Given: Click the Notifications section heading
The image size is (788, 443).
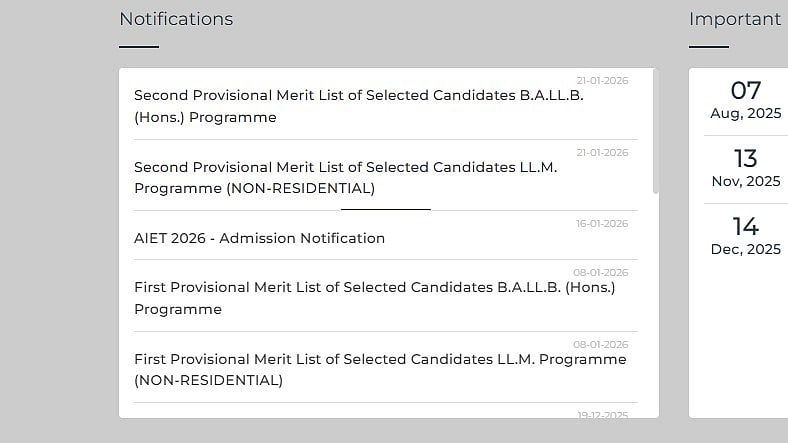Looking at the screenshot, I should (x=176, y=19).
